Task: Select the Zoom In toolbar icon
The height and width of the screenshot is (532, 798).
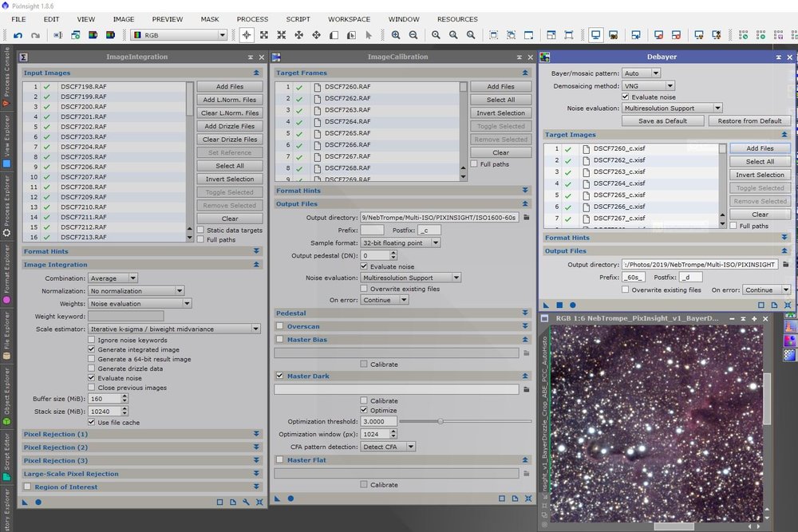Action: 395,34
